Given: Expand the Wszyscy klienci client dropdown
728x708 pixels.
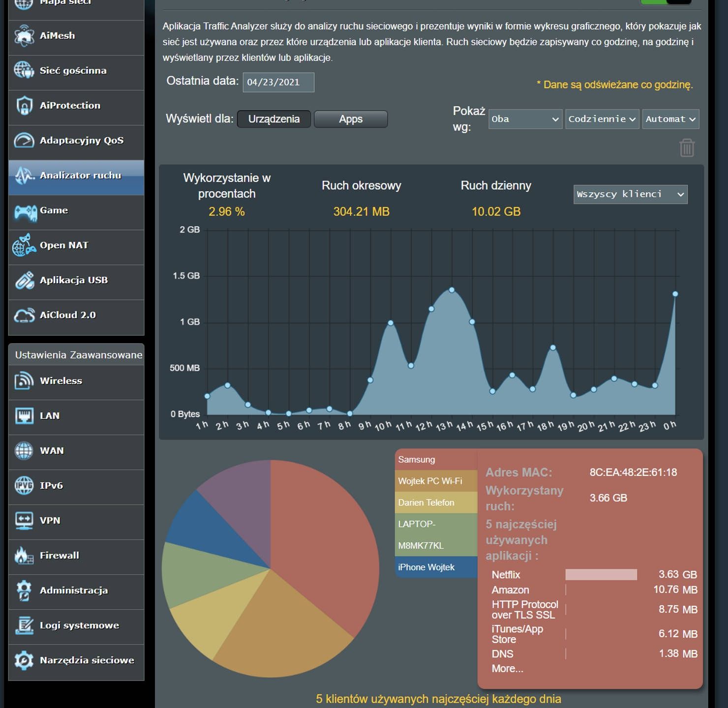Looking at the screenshot, I should click(631, 194).
